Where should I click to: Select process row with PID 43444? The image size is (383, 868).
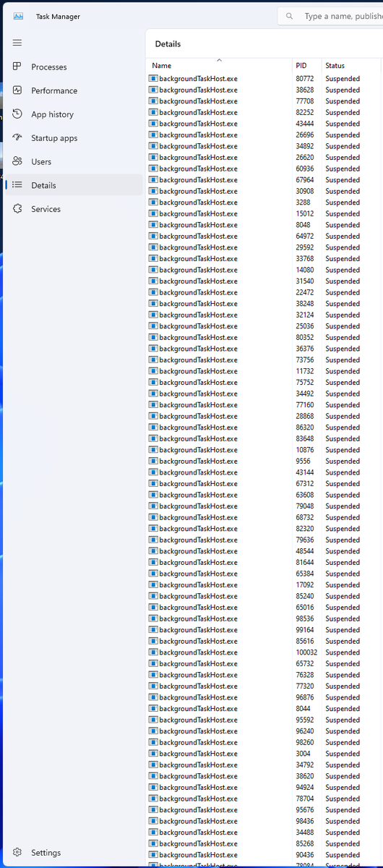point(264,124)
